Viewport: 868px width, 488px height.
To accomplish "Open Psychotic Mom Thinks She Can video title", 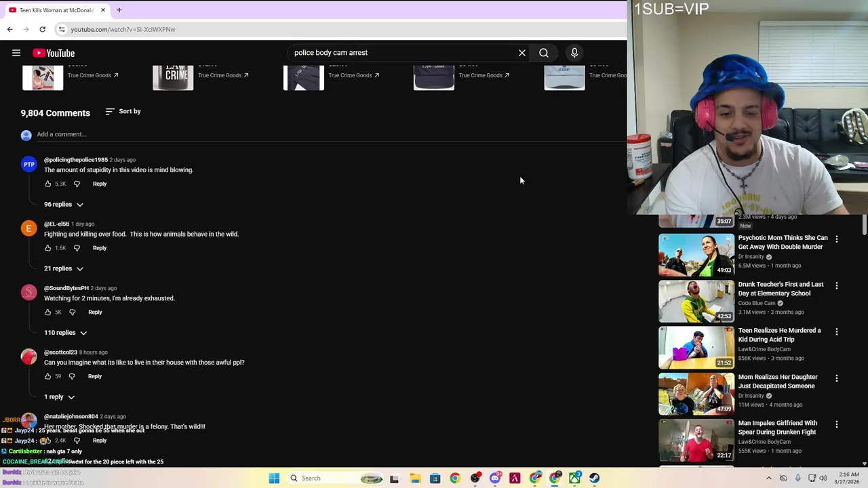I will click(783, 242).
